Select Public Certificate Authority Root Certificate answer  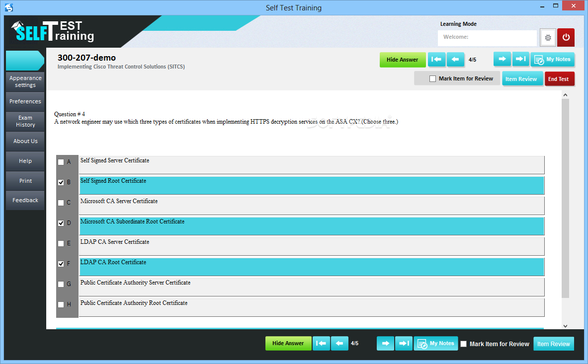pos(311,307)
